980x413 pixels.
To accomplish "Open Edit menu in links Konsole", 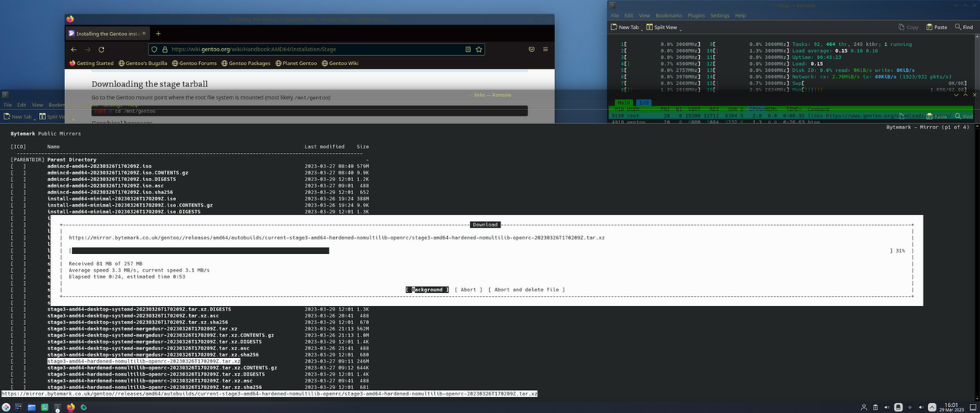I will click(21, 105).
